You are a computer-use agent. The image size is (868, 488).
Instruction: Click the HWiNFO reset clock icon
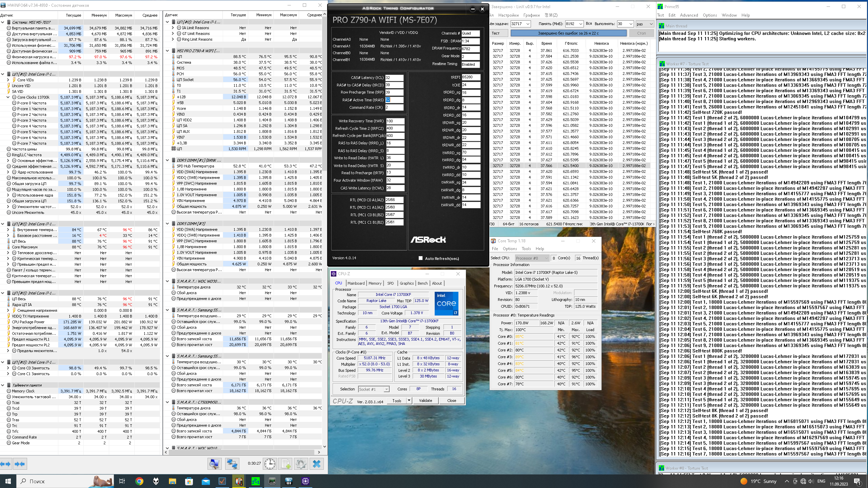[270, 464]
